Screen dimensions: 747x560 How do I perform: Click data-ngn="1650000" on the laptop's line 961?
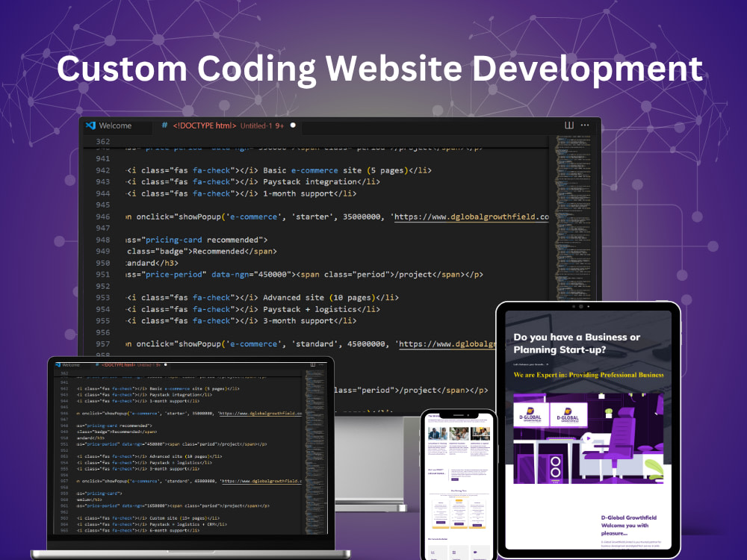144,505
